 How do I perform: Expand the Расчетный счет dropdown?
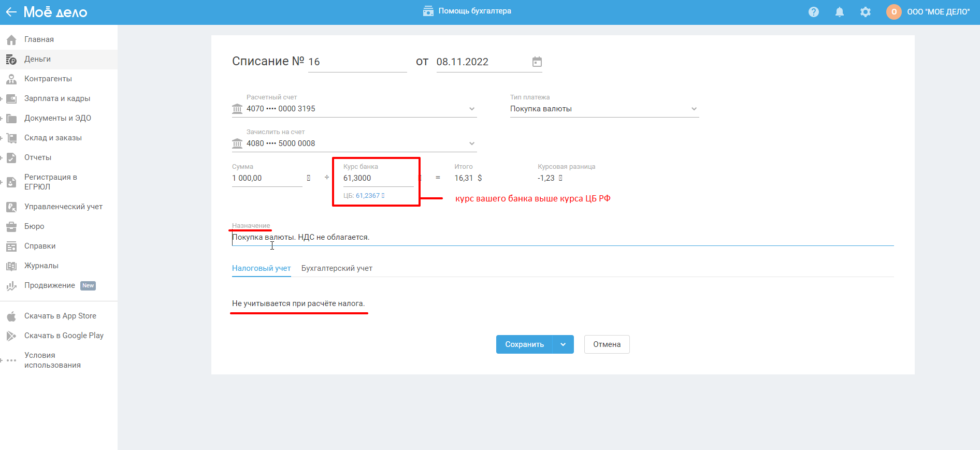click(472, 109)
